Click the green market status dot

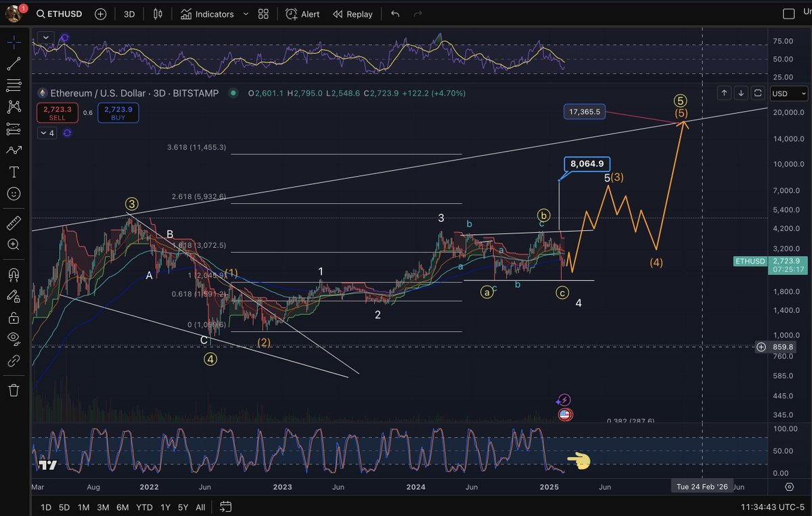pos(233,93)
